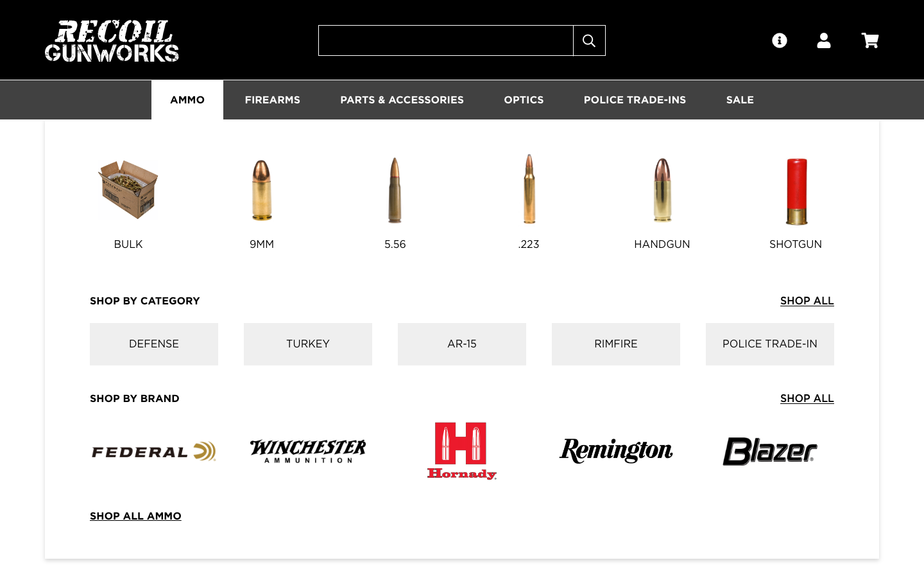Screen dimensions: 924x578
Task: Click the DEFENSE category button
Action: coord(154,344)
